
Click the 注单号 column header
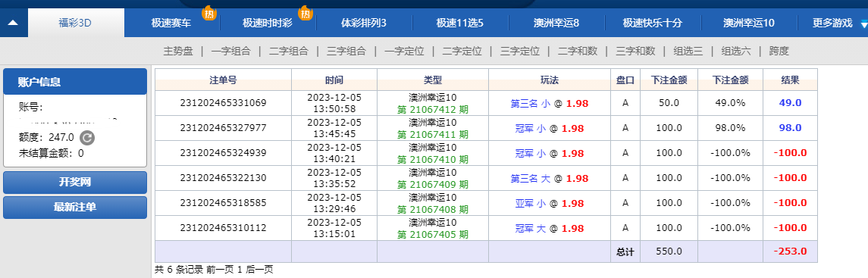tap(223, 80)
